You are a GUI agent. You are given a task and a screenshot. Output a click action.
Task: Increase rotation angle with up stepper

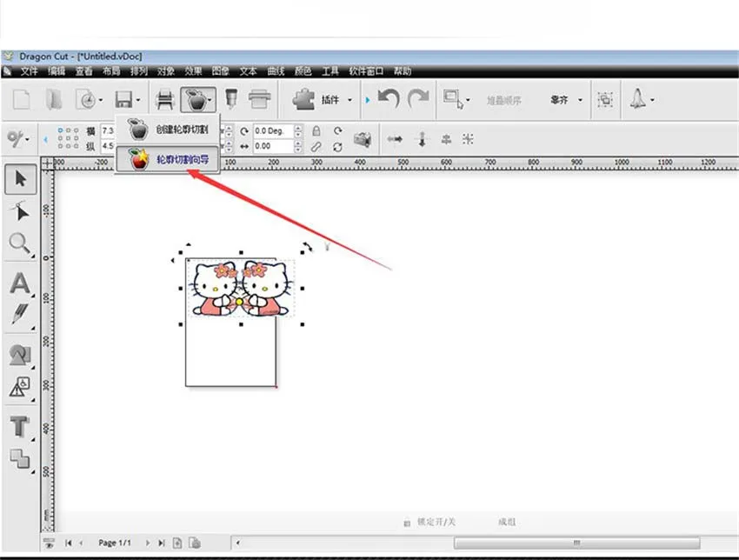(298, 128)
